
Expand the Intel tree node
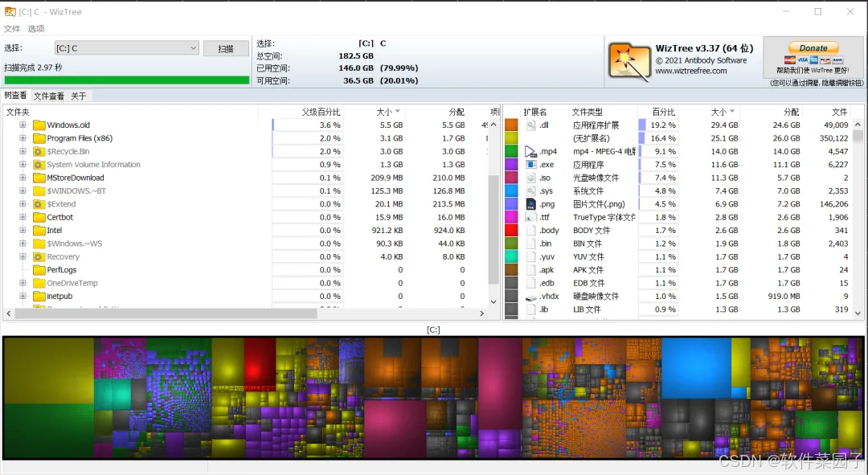[23, 231]
